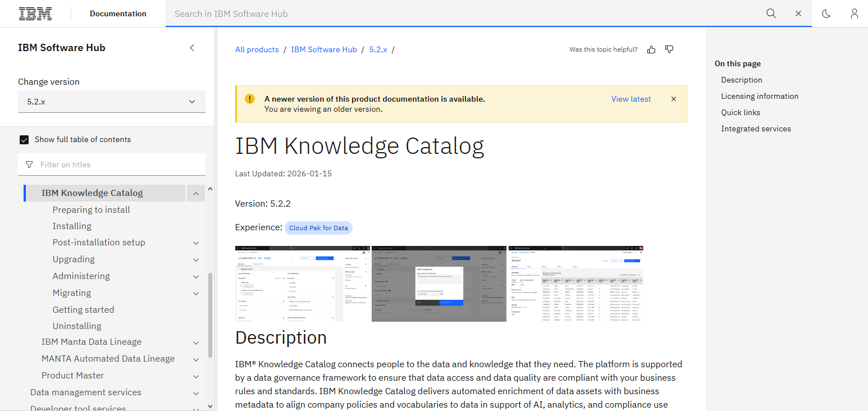The image size is (868, 411).
Task: Open the Getting started topic
Action: (x=83, y=309)
